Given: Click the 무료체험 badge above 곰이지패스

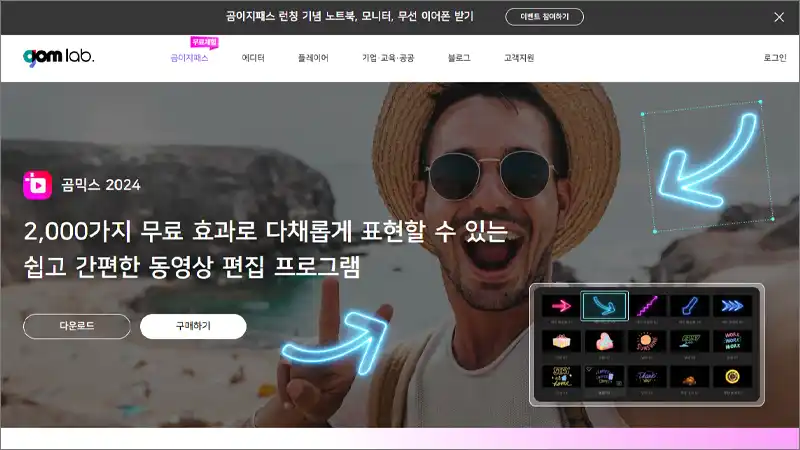Looking at the screenshot, I should (x=204, y=42).
